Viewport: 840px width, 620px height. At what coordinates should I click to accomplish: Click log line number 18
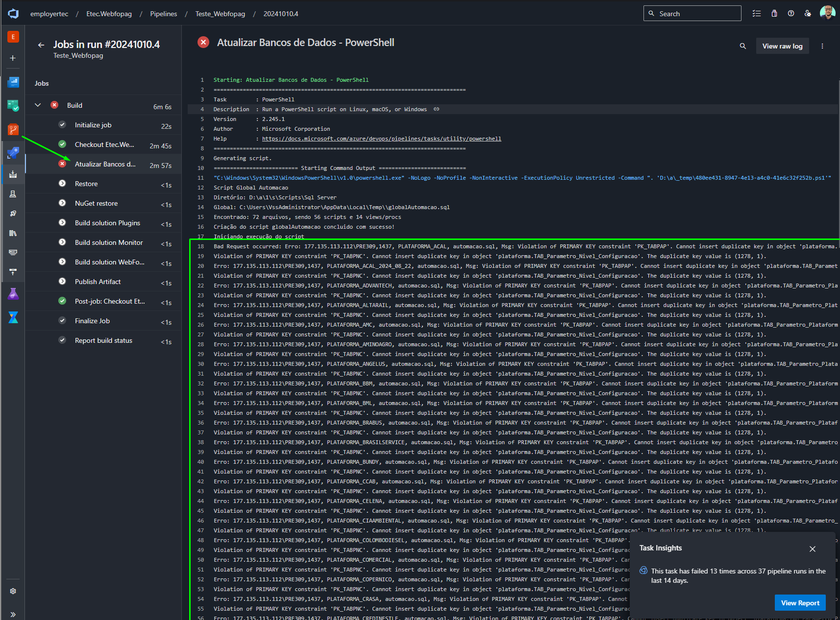coord(200,246)
